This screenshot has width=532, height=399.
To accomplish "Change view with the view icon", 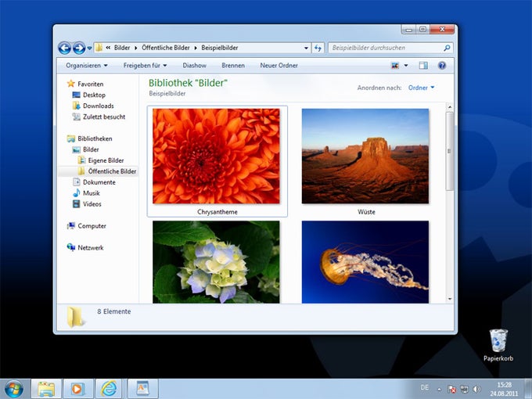I will click(x=395, y=66).
